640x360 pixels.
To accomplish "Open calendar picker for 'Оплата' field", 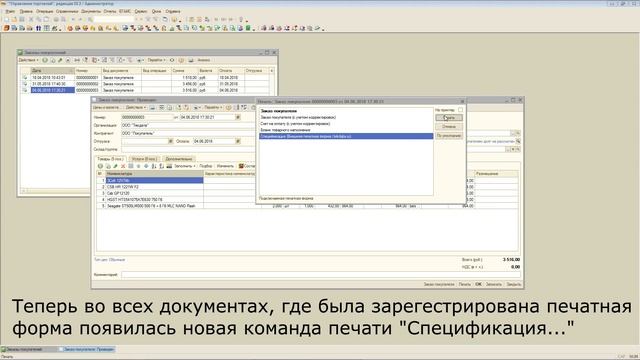I will (x=238, y=141).
